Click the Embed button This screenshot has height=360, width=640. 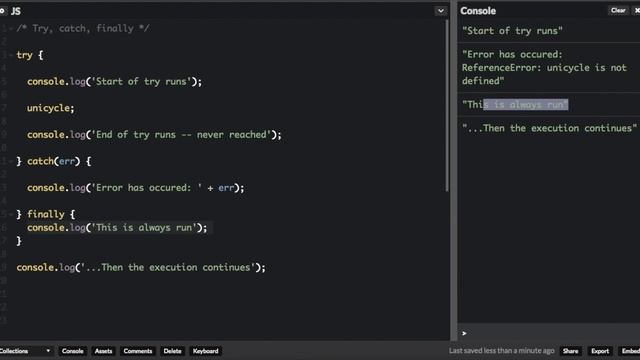click(630, 351)
